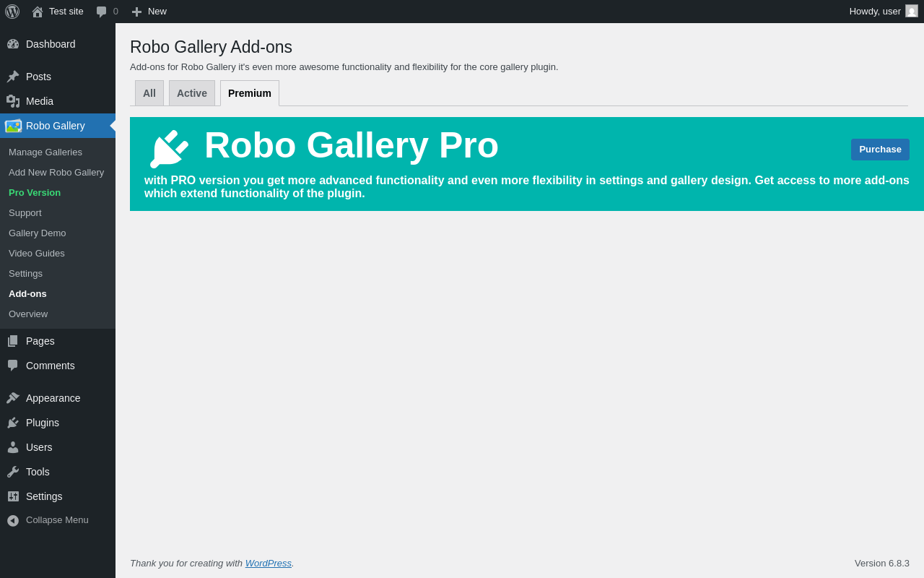
Task: Open Robo Gallery Settings submenu item
Action: click(25, 273)
